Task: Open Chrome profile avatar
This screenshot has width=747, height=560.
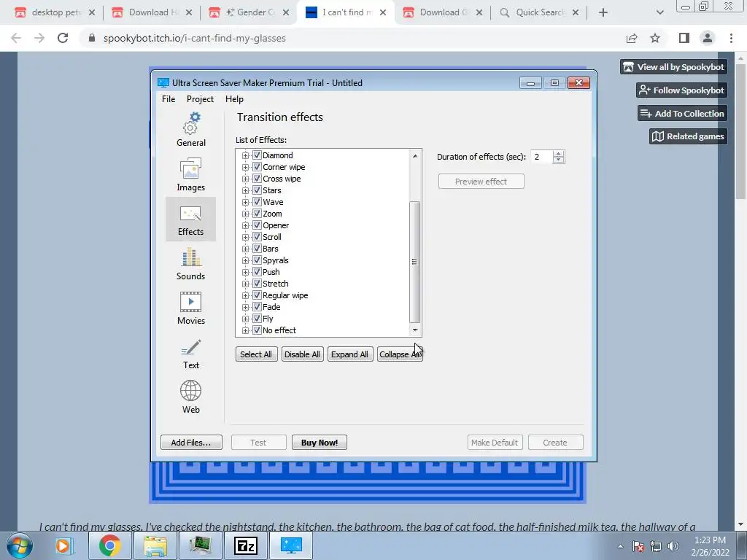Action: tap(708, 38)
